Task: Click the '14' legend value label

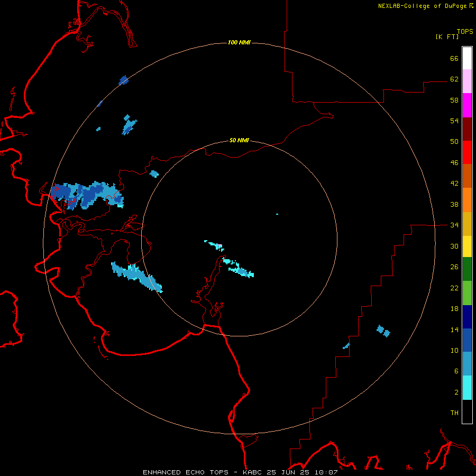Action: (454, 329)
